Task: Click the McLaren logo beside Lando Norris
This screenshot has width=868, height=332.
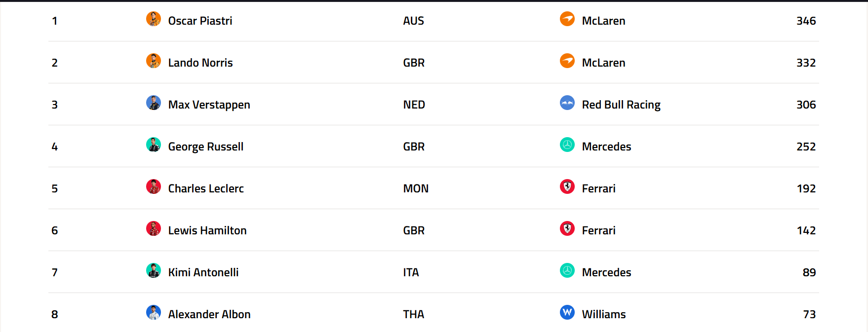Action: click(x=567, y=61)
